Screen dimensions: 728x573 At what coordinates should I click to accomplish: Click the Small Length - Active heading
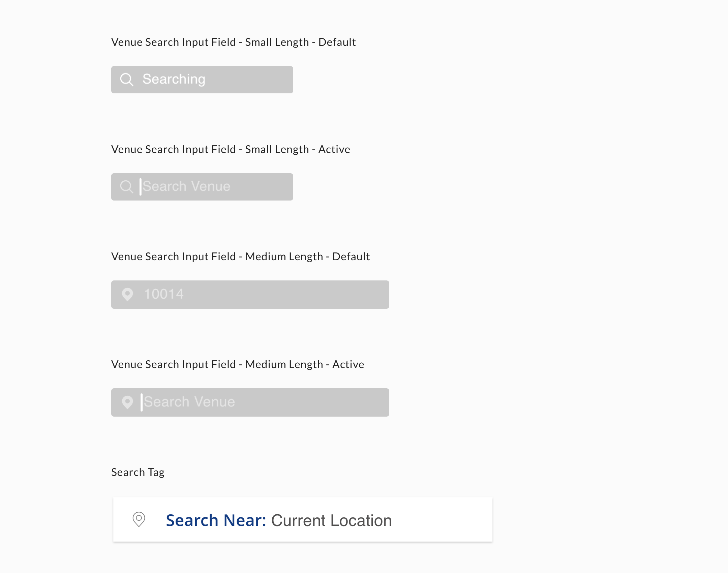pos(231,149)
